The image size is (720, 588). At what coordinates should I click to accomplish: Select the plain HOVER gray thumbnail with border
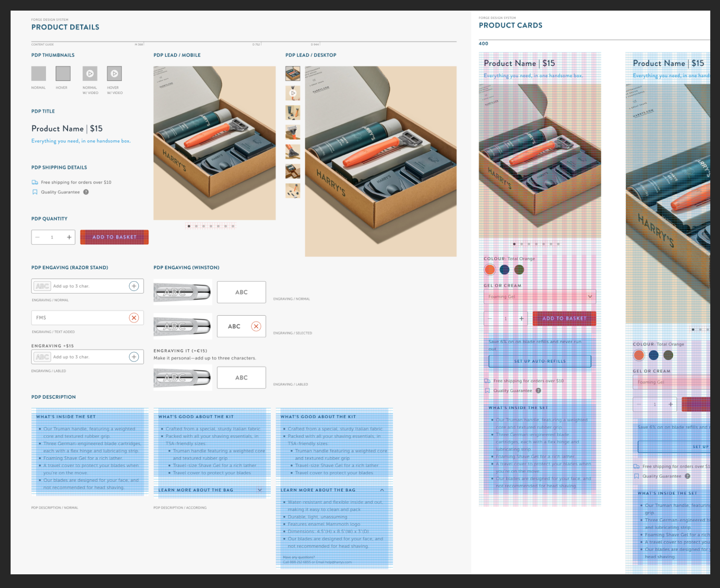(63, 73)
